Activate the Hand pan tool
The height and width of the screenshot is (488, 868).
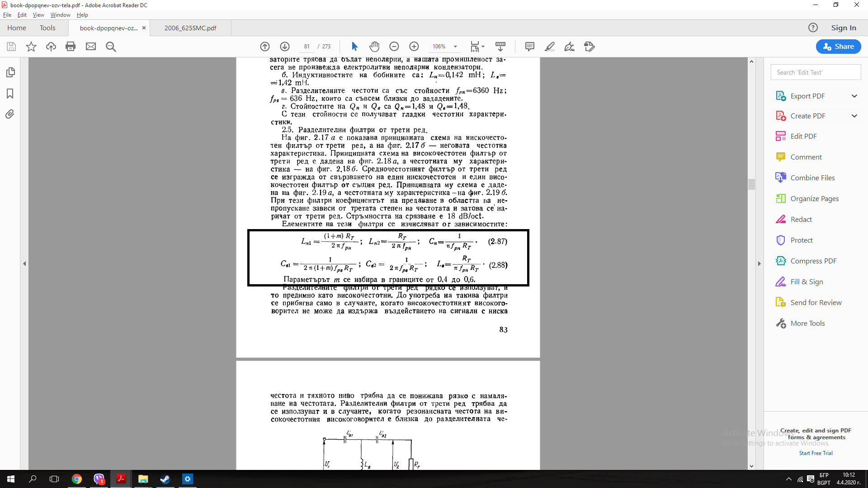pos(374,47)
